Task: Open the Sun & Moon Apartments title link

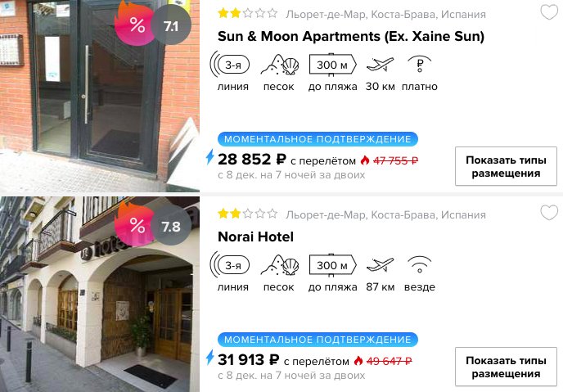Action: (351, 36)
